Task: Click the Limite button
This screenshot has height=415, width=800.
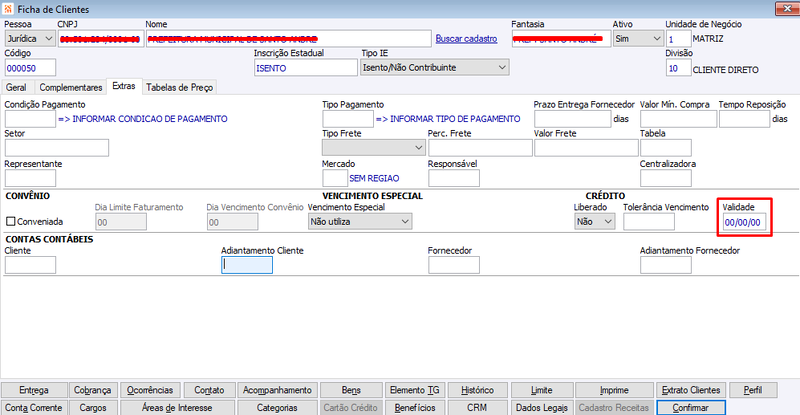Action: (x=542, y=390)
